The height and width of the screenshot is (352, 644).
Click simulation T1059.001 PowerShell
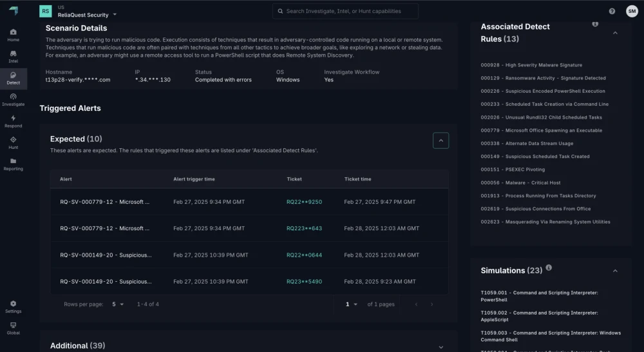tap(539, 296)
